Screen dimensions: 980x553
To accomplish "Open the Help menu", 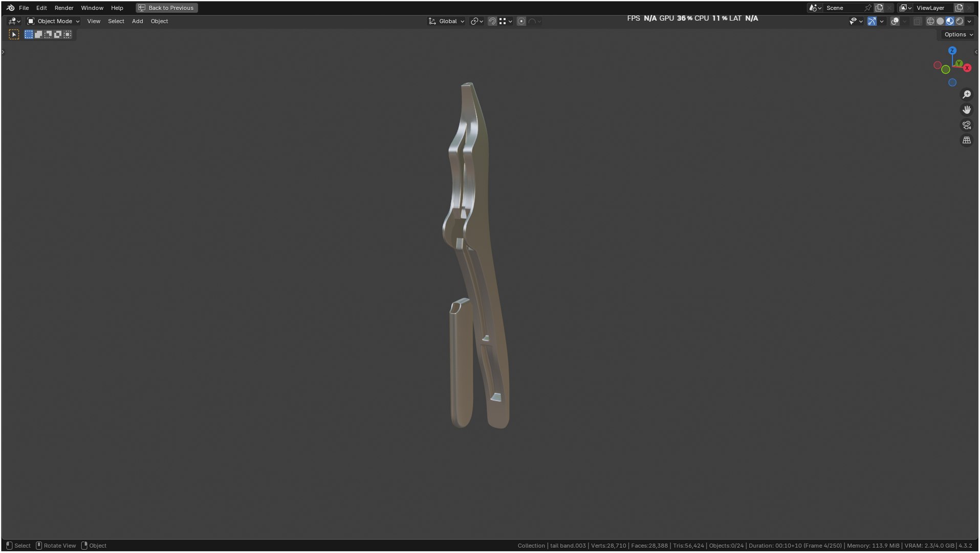I will pos(117,8).
